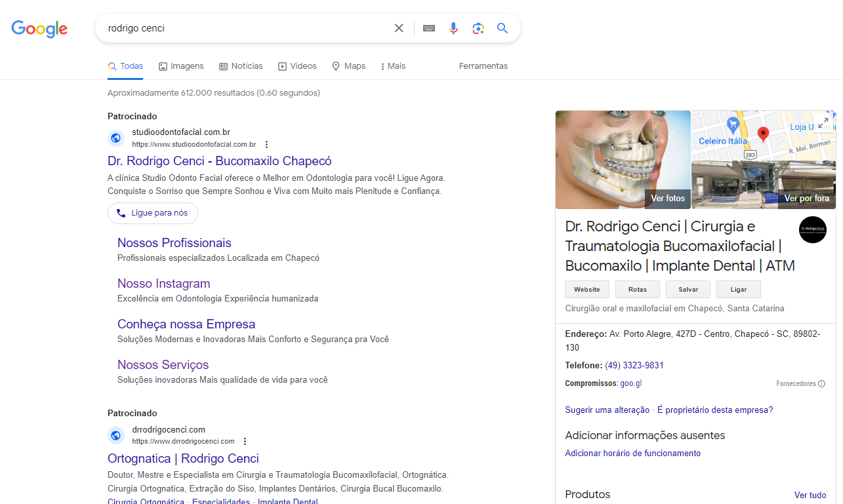Click the Fornecedores label
The width and height of the screenshot is (843, 504).
point(796,384)
